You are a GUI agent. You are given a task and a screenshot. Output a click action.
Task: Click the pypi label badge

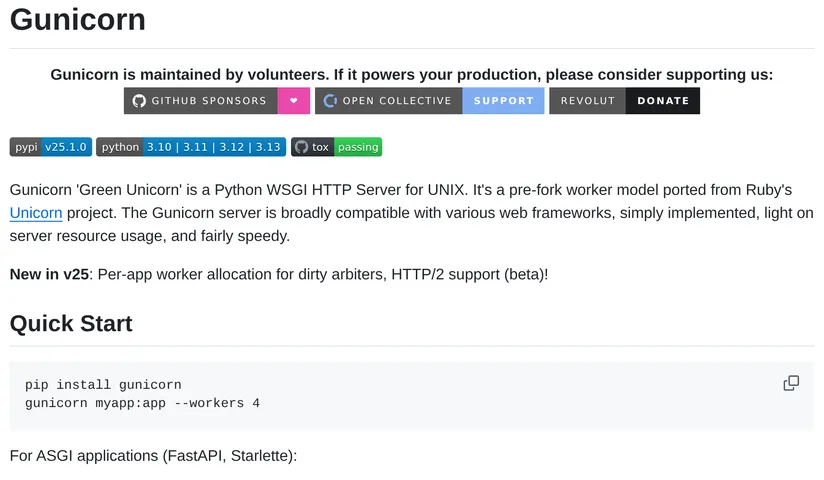click(x=26, y=147)
